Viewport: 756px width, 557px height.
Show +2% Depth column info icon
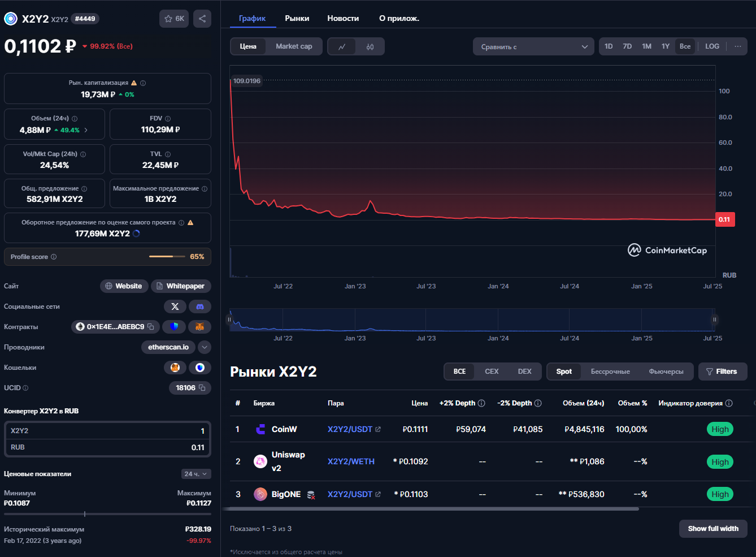pyautogui.click(x=481, y=403)
